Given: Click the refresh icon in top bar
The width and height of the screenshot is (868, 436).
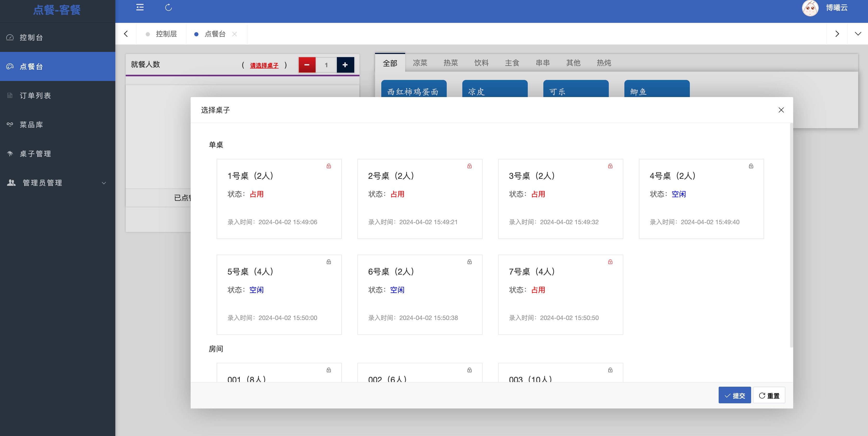Looking at the screenshot, I should 169,8.
